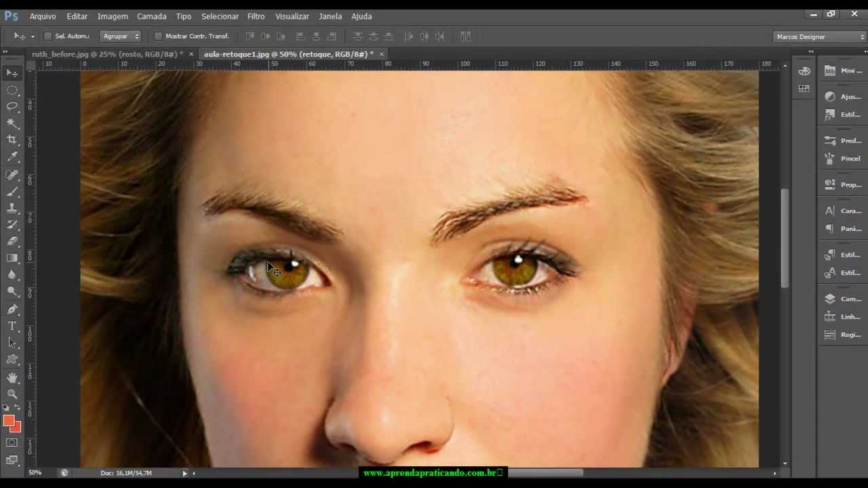Screen dimensions: 868x488
Task: Click the foreground color swatch
Action: click(8, 420)
